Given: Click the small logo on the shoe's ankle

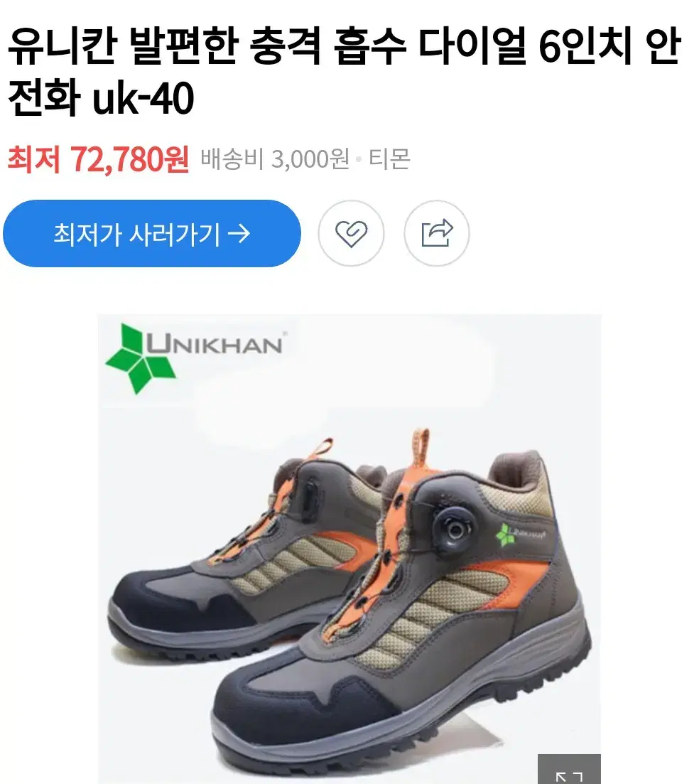Looking at the screenshot, I should (x=520, y=534).
